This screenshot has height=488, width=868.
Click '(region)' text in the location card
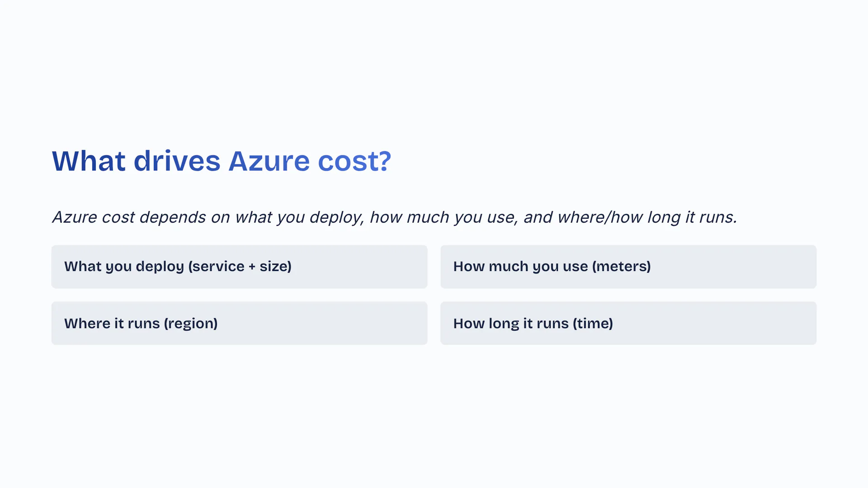[x=190, y=324]
